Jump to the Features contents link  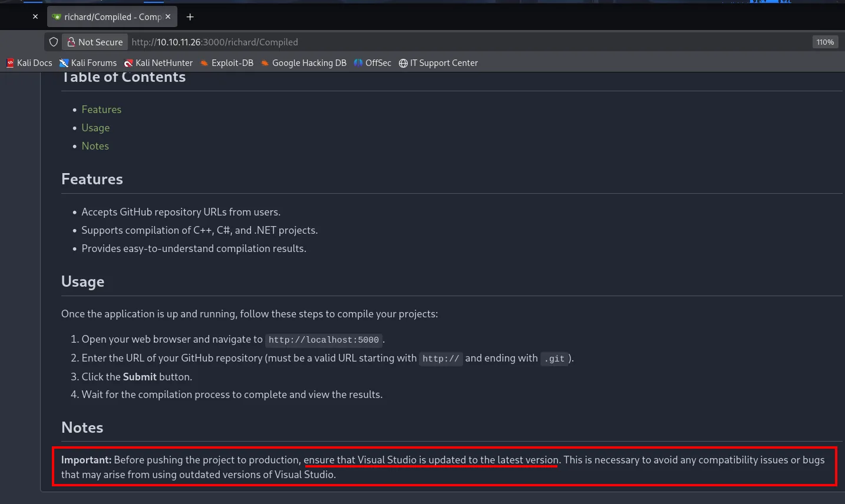click(x=101, y=110)
